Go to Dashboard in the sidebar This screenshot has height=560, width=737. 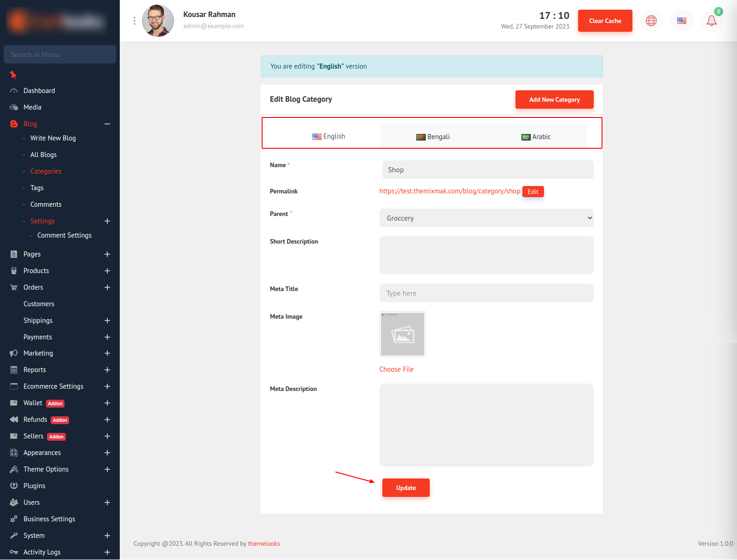click(39, 91)
